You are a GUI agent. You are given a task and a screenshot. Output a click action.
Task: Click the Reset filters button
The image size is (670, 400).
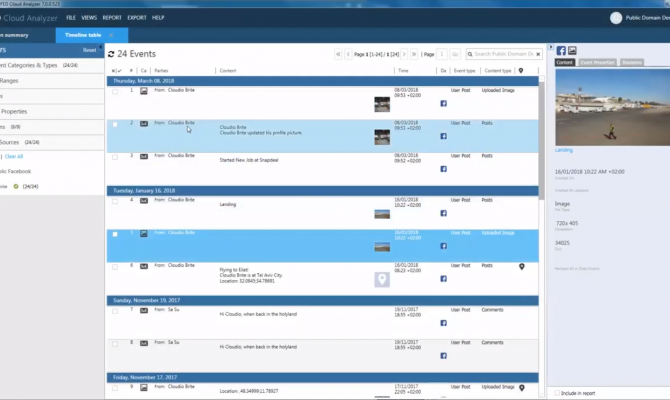point(89,50)
